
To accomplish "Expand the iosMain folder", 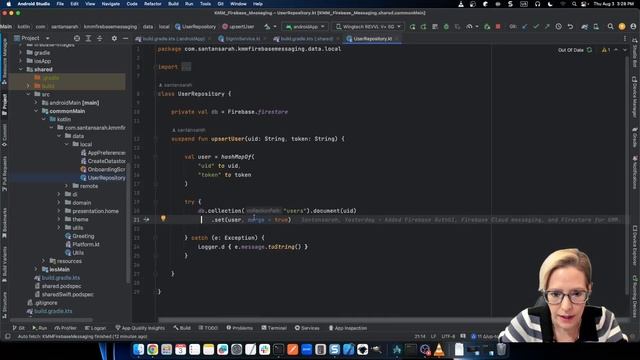I will [x=36, y=269].
